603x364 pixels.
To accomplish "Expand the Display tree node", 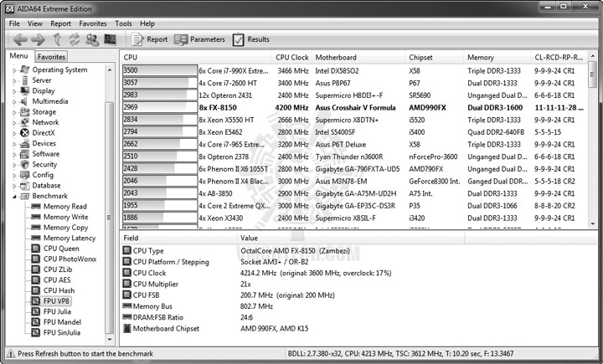I will click(x=14, y=91).
